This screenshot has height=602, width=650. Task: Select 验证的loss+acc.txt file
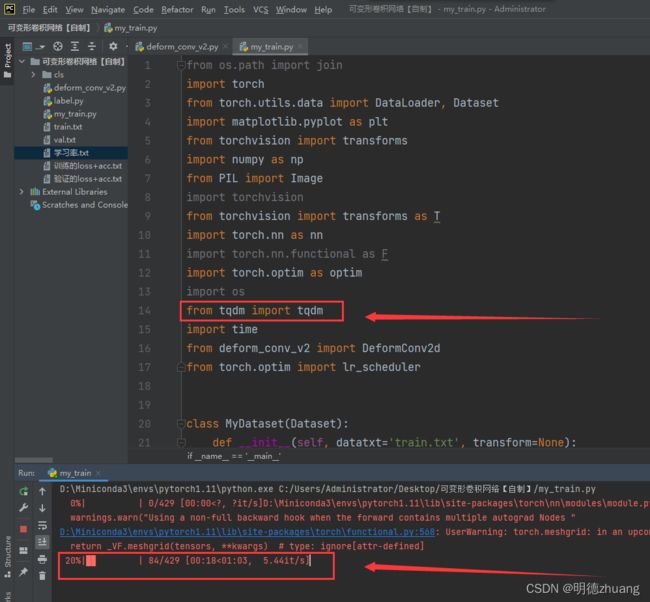(x=83, y=179)
